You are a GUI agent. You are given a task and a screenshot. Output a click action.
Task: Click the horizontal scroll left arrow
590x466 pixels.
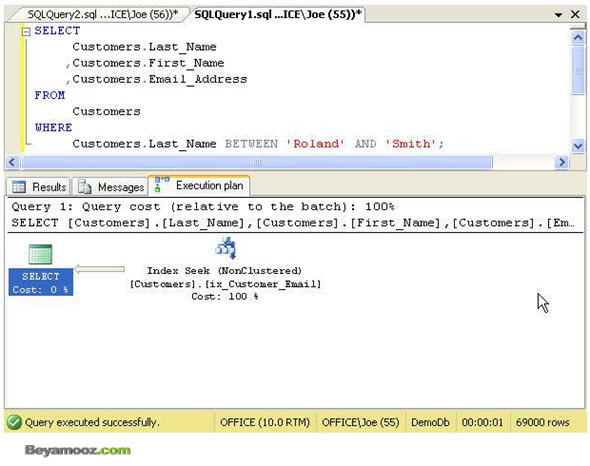[x=12, y=162]
